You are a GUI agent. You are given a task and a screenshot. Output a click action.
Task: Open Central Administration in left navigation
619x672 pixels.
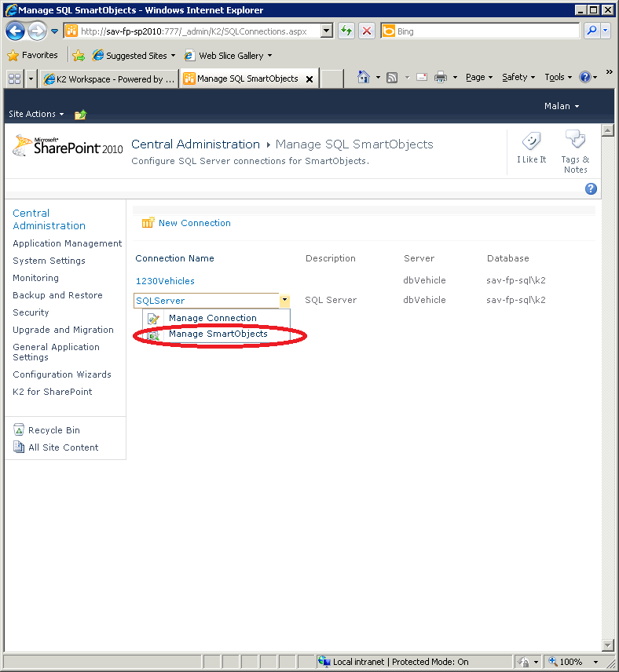point(49,220)
